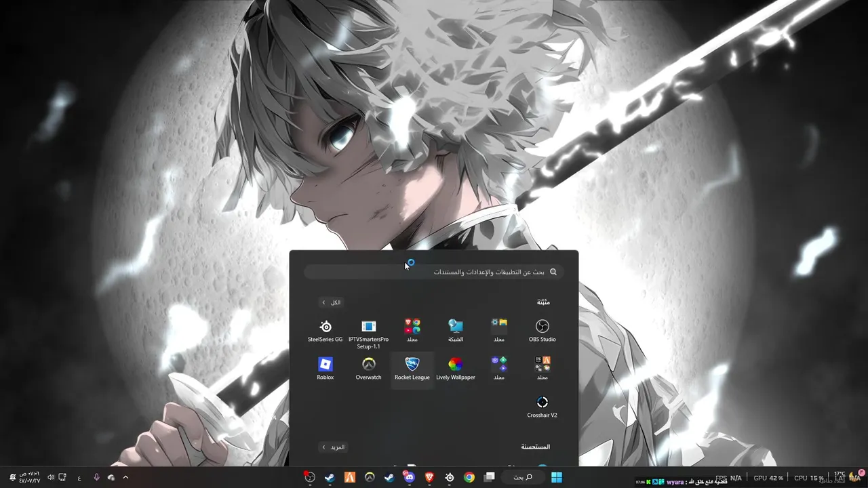
Task: Launch Overwatch from Start menu pinned apps
Action: click(x=369, y=368)
